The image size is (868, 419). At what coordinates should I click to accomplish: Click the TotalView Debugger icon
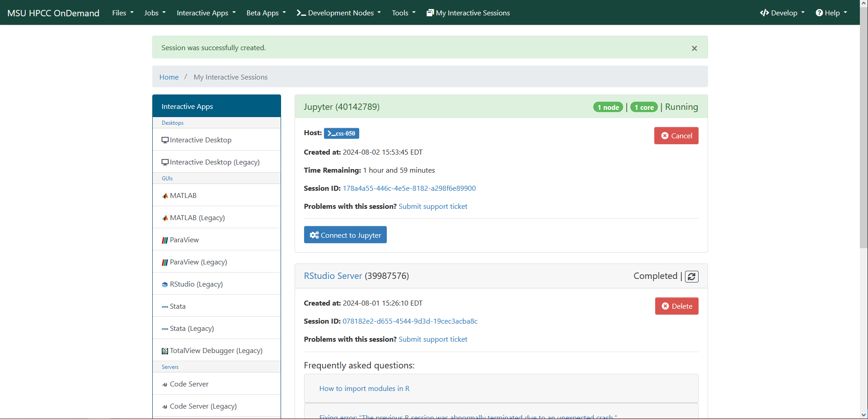[165, 351]
